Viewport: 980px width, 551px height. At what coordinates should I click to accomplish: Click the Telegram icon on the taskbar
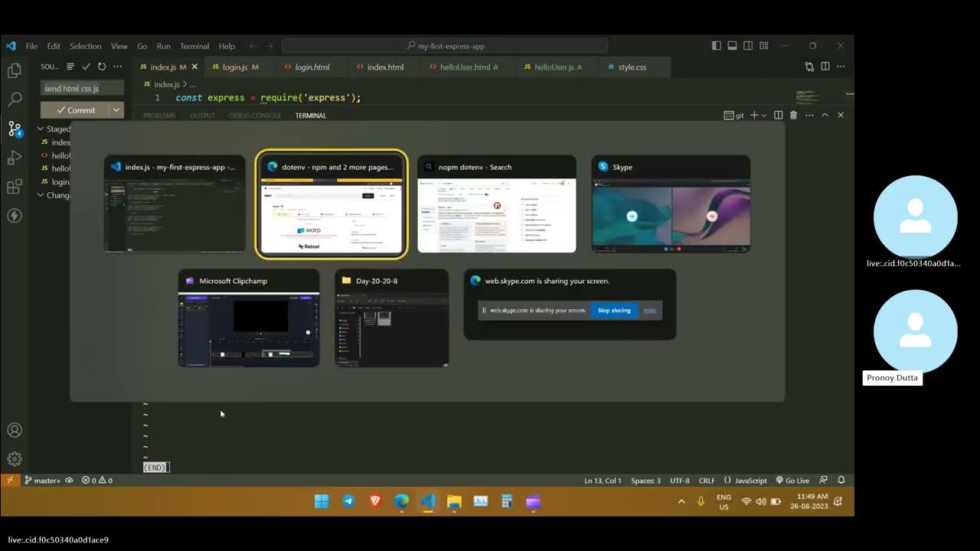[x=348, y=501]
